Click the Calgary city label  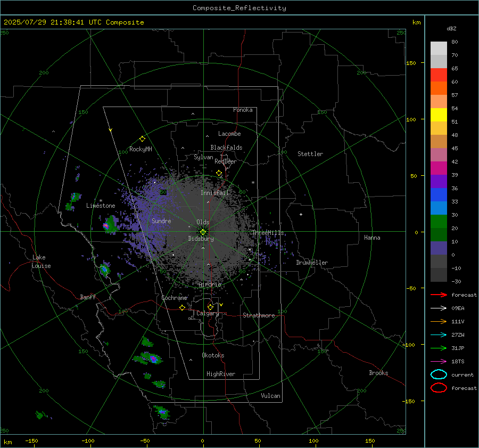click(x=208, y=313)
